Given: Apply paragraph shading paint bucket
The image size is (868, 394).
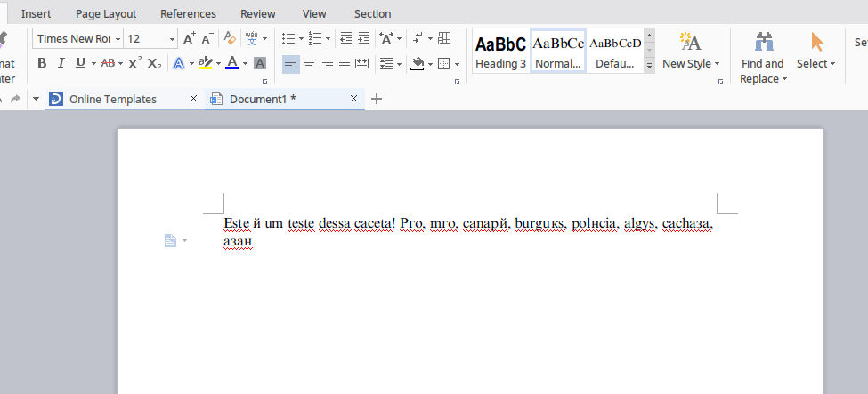Looking at the screenshot, I should pos(418,64).
